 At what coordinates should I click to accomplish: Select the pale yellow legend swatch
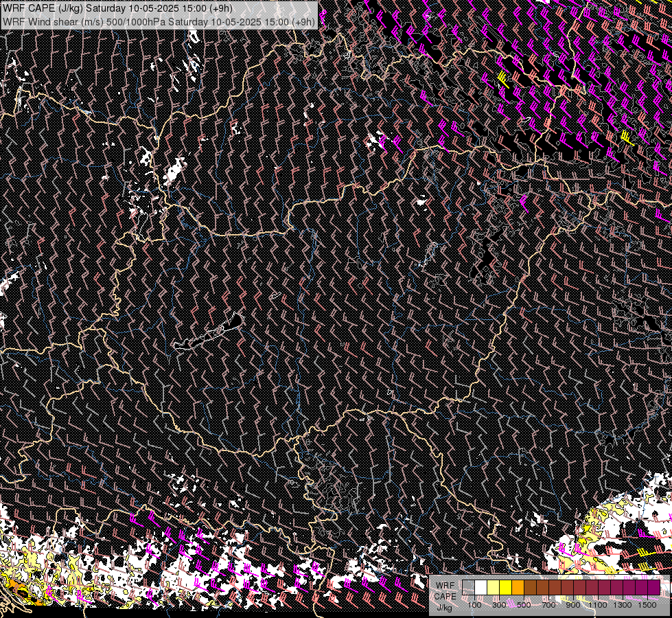(494, 587)
